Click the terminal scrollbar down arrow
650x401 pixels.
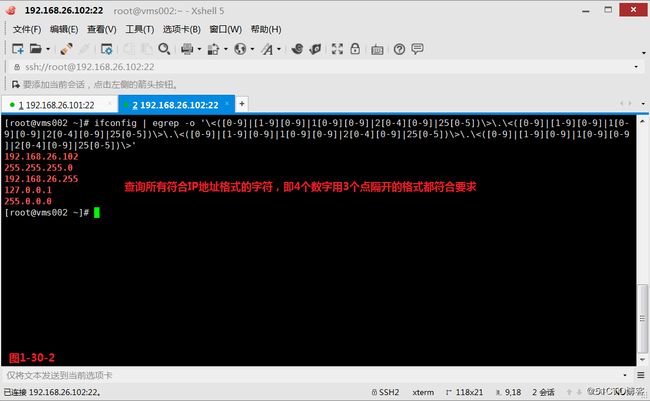(x=642, y=360)
